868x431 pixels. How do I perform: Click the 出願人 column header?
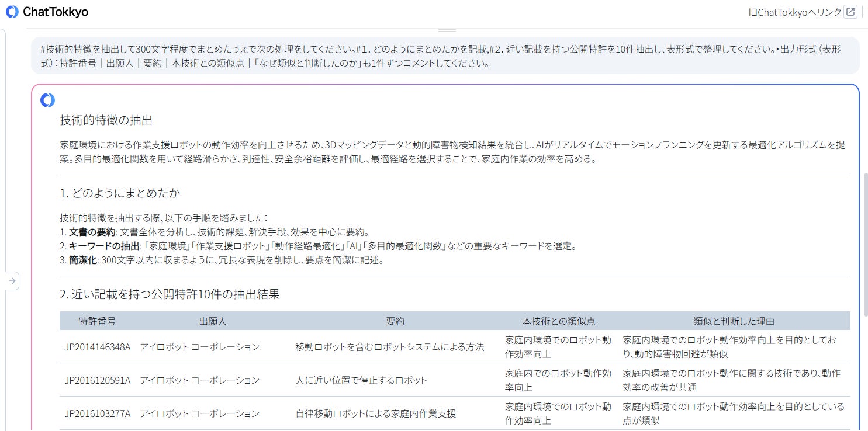213,321
